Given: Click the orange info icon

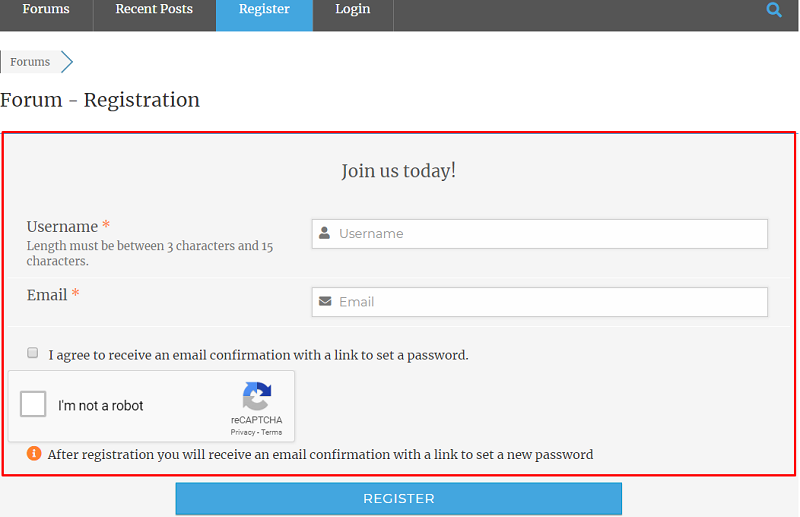Looking at the screenshot, I should tap(34, 453).
